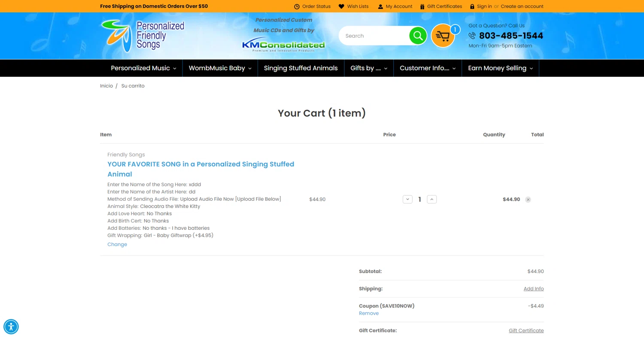Expand the WombMusic Baby menu

[220, 68]
